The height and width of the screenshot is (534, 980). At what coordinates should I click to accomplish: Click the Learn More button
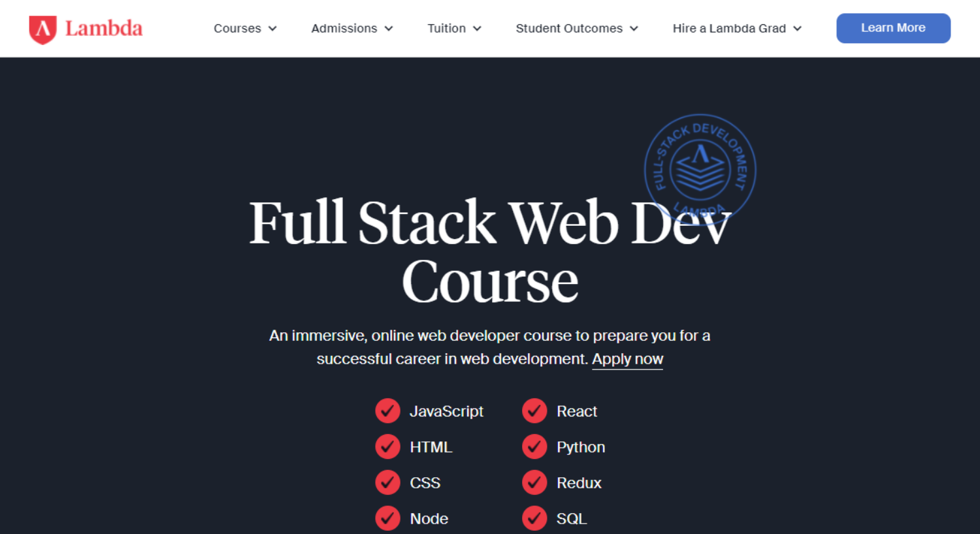[x=893, y=28]
